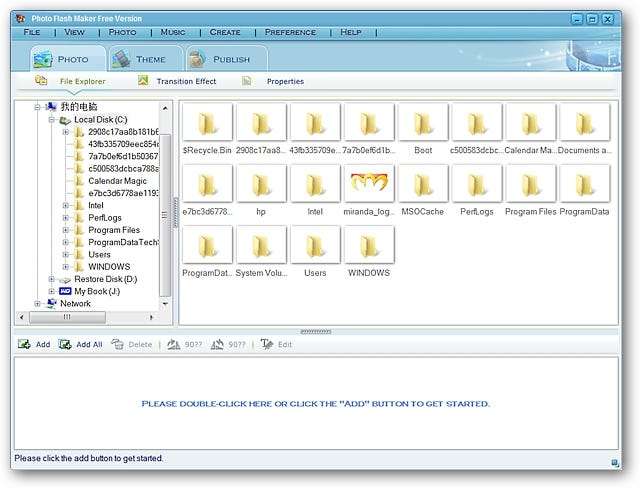
Task: Click the horizontal splitter grip above toolbar
Action: (x=316, y=331)
